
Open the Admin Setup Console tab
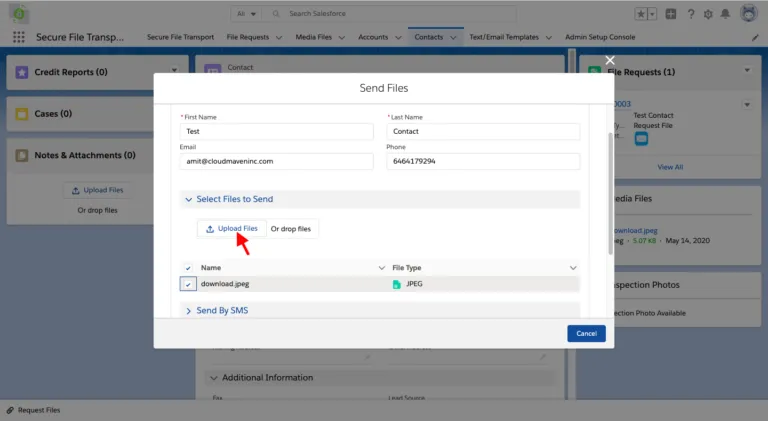pyautogui.click(x=600, y=37)
